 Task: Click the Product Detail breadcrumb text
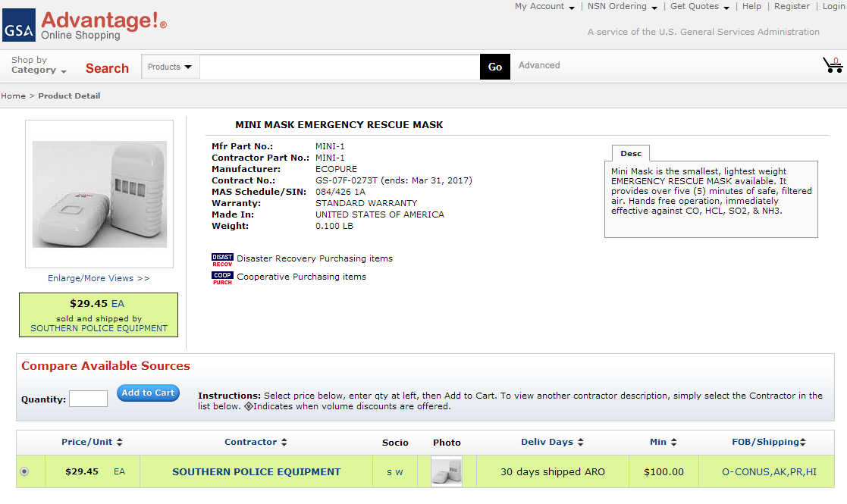pyautogui.click(x=69, y=96)
